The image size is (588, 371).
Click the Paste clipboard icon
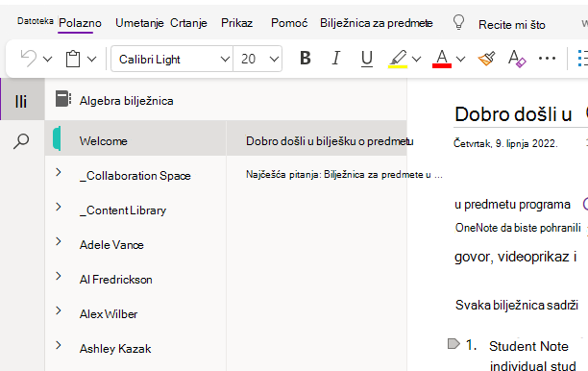73,59
